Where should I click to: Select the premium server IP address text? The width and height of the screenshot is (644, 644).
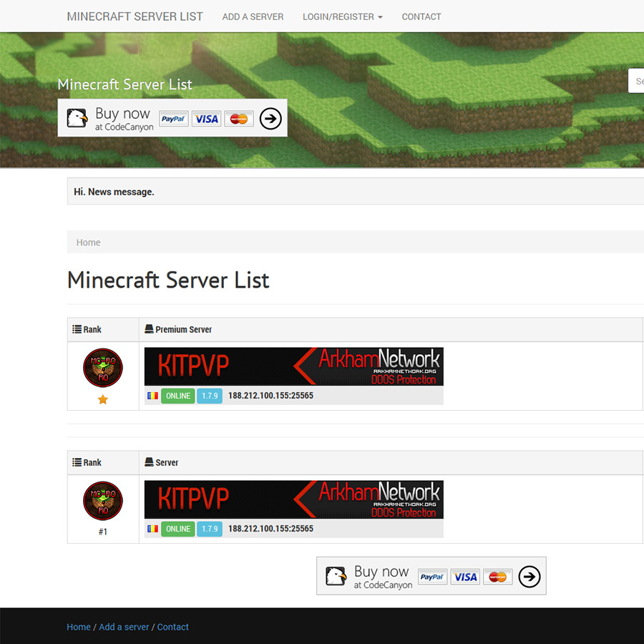(x=270, y=396)
